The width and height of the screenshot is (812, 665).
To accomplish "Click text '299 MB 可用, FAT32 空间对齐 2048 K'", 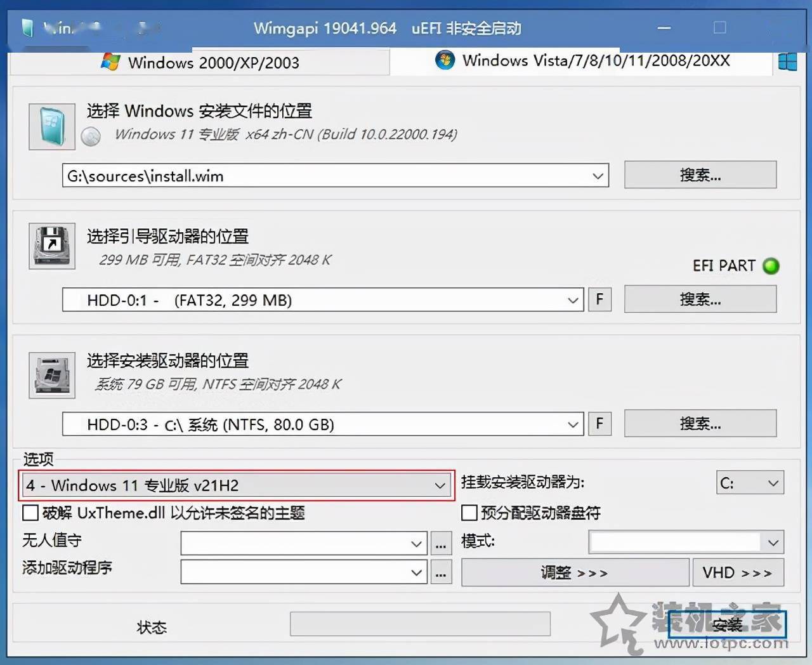I will pyautogui.click(x=215, y=260).
